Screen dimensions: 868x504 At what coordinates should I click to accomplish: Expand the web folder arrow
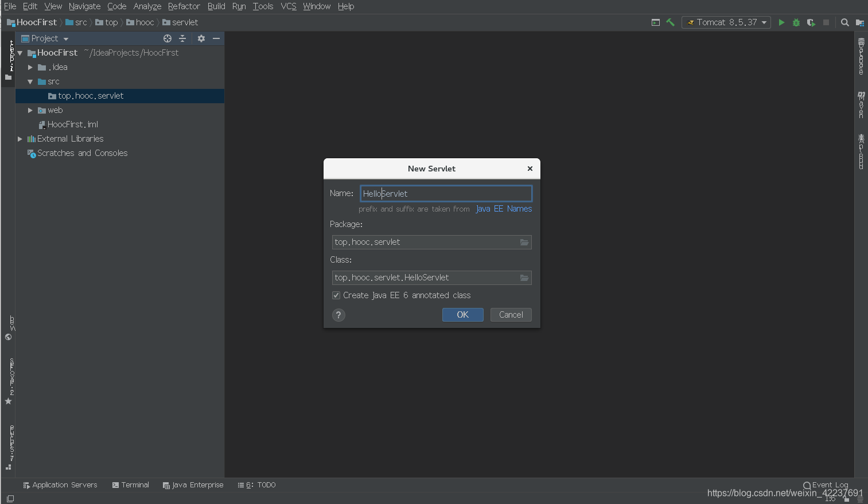[x=30, y=110]
